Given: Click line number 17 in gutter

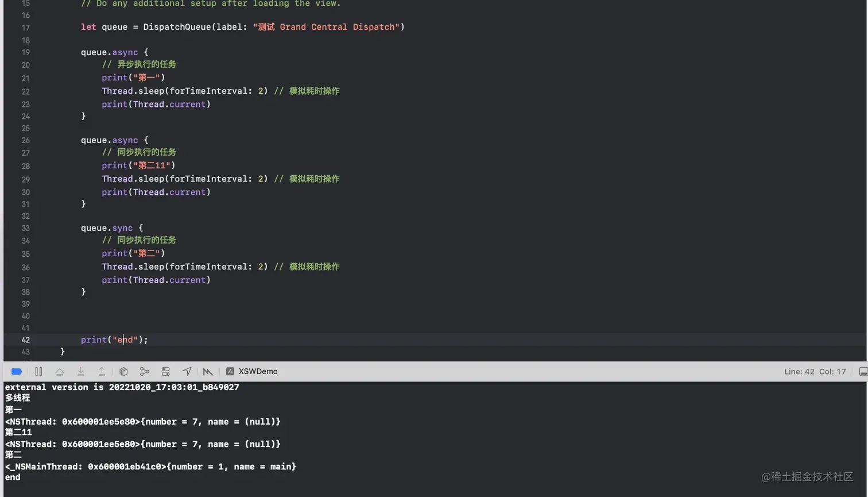Looking at the screenshot, I should [25, 28].
